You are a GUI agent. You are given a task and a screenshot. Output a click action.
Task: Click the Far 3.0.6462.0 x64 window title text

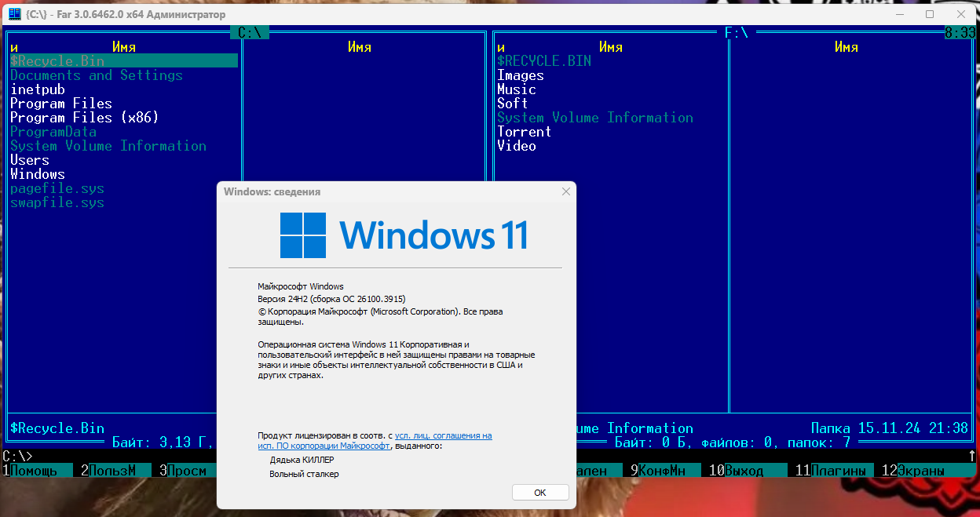pos(126,14)
